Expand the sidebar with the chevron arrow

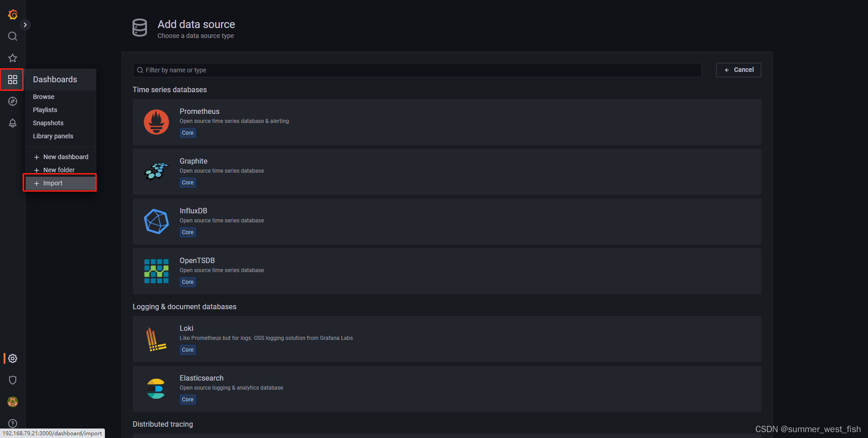[x=25, y=24]
